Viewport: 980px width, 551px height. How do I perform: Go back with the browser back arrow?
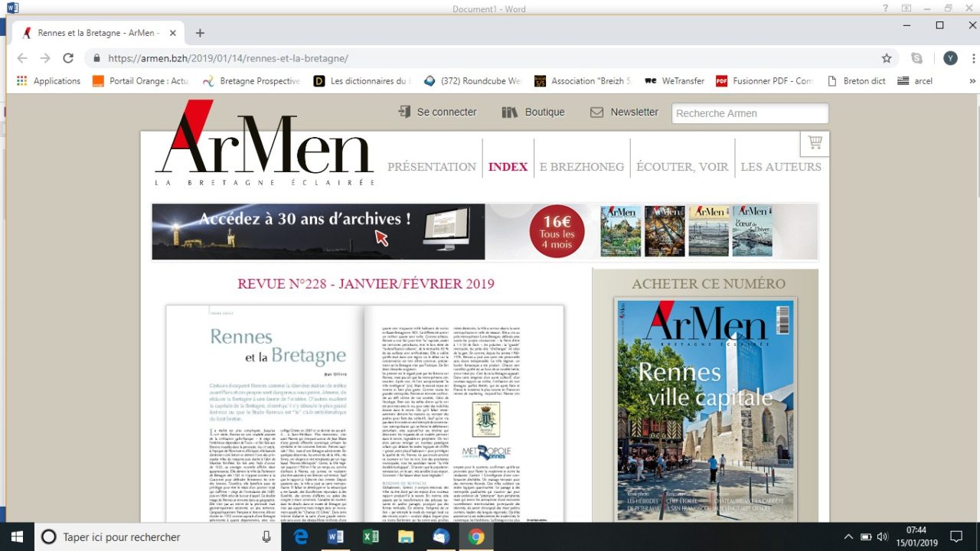(x=22, y=58)
